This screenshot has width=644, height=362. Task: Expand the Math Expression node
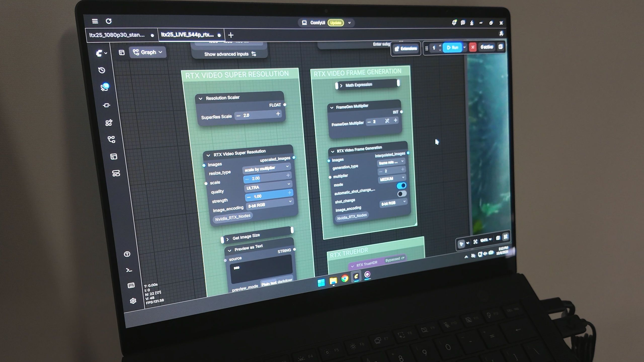(x=341, y=85)
